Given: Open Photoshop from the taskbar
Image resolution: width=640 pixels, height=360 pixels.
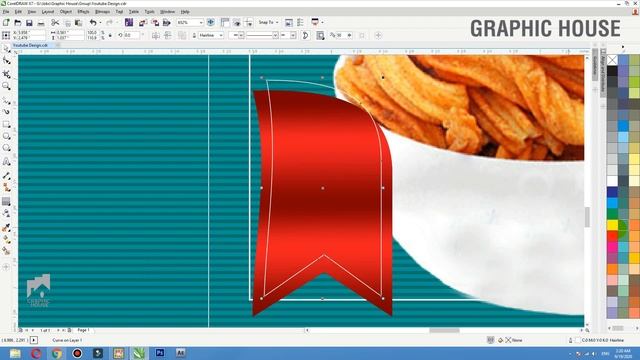Looking at the screenshot, I should [x=160, y=353].
